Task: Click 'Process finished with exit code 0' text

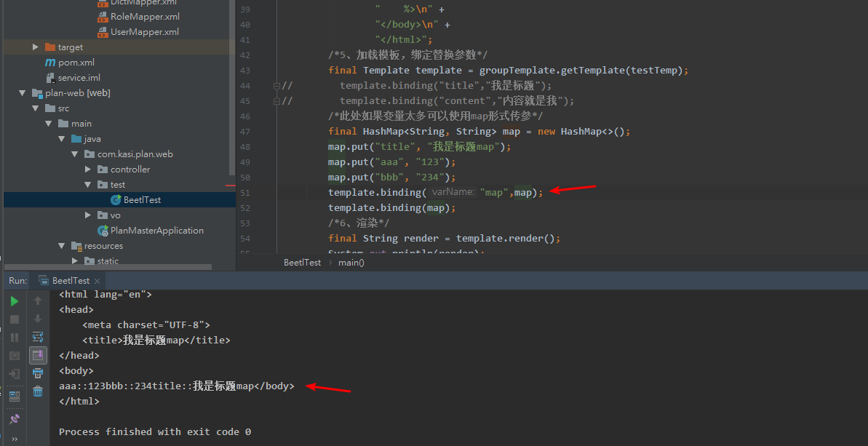Action: tap(155, 431)
